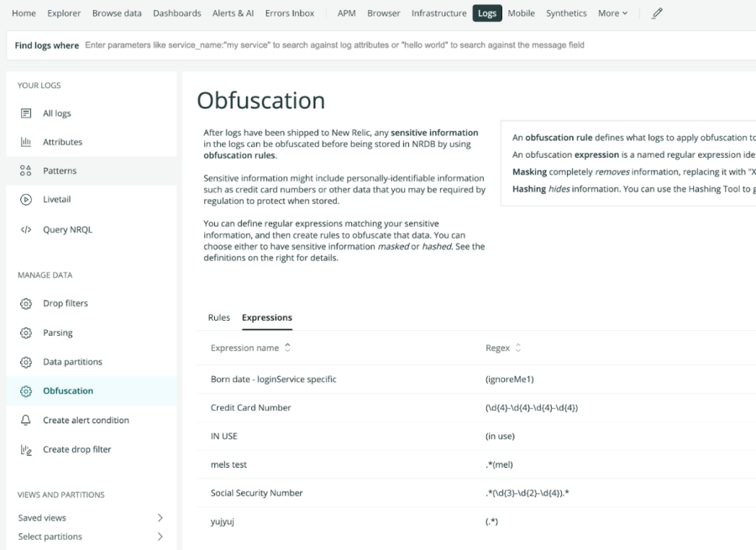Open Errors Inbox
The width and height of the screenshot is (756, 550).
(290, 13)
